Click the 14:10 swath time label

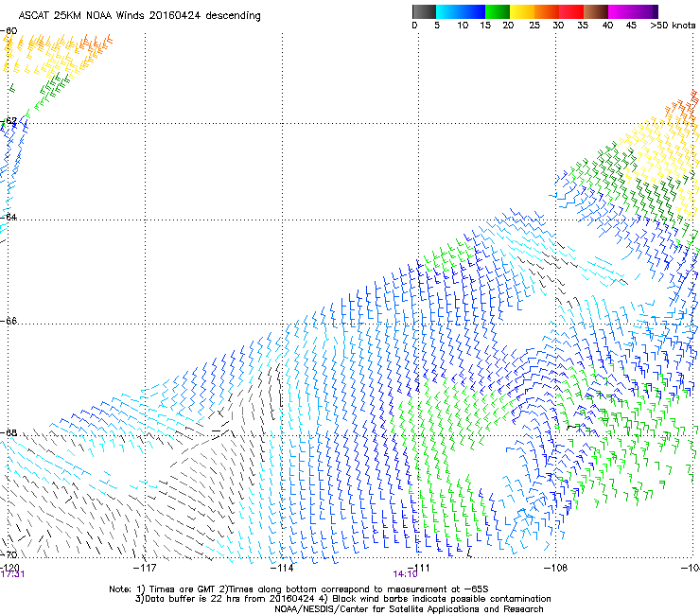coord(405,574)
